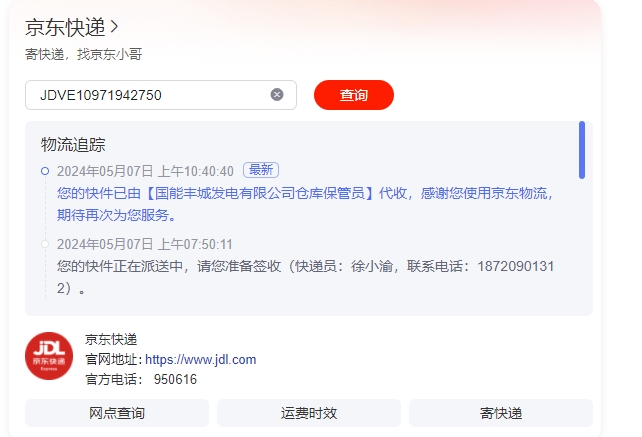Click the blue delivery status message 代收
The width and height of the screenshot is (642, 437).
[305, 204]
